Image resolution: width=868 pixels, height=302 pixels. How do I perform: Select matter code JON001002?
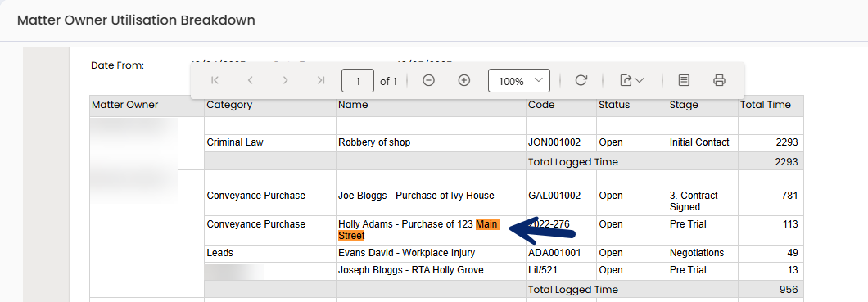click(554, 142)
